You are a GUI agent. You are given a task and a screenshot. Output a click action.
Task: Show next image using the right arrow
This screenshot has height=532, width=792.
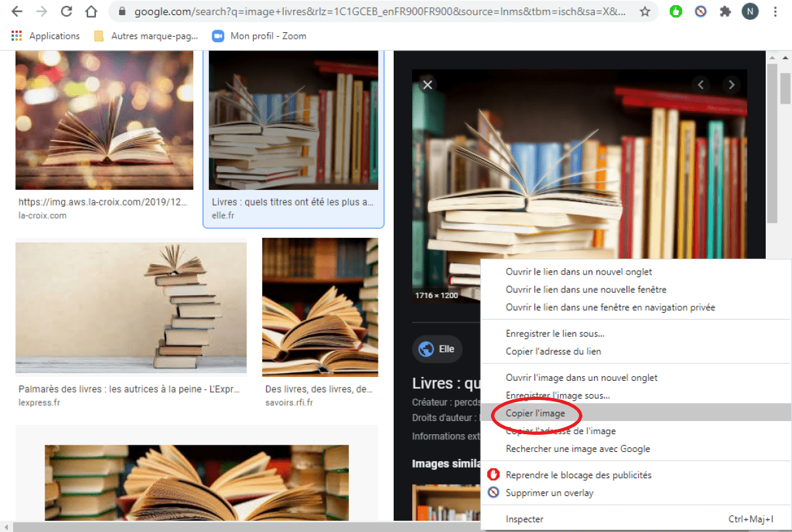[x=732, y=85]
